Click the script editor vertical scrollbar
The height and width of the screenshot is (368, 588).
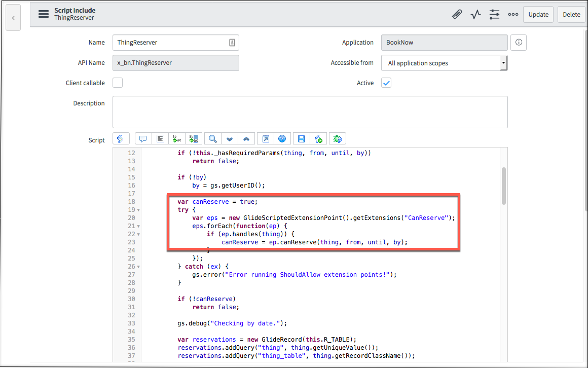[x=504, y=186]
